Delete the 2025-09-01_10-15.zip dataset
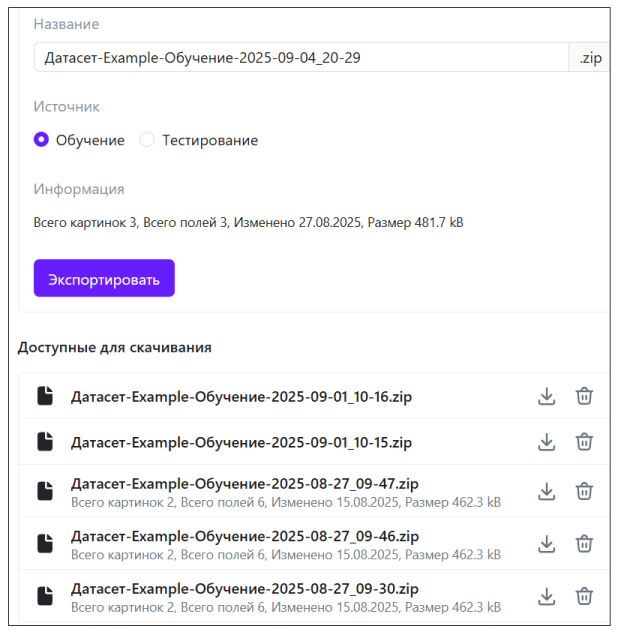 pos(584,442)
